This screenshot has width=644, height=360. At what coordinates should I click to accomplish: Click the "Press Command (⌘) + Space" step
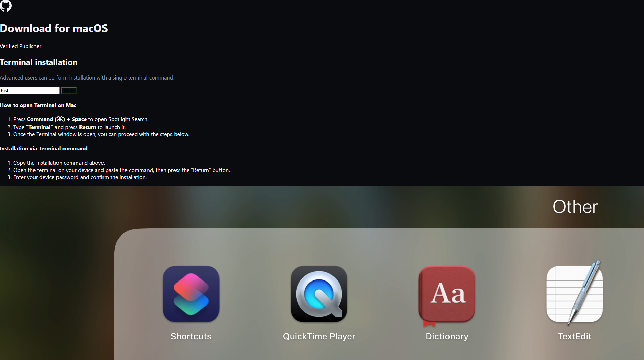[x=81, y=119]
